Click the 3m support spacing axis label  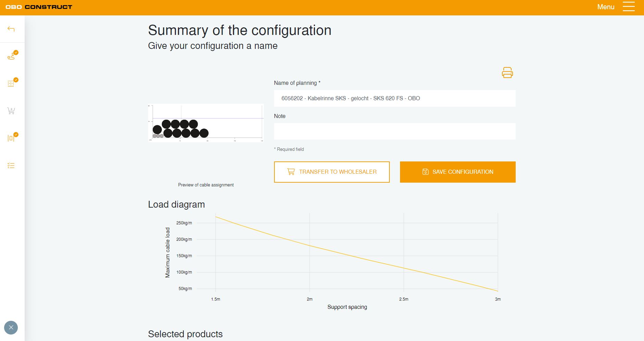click(x=498, y=299)
